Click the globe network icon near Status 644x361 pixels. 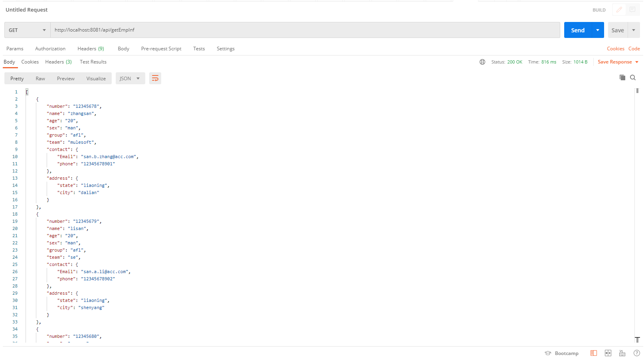(482, 62)
